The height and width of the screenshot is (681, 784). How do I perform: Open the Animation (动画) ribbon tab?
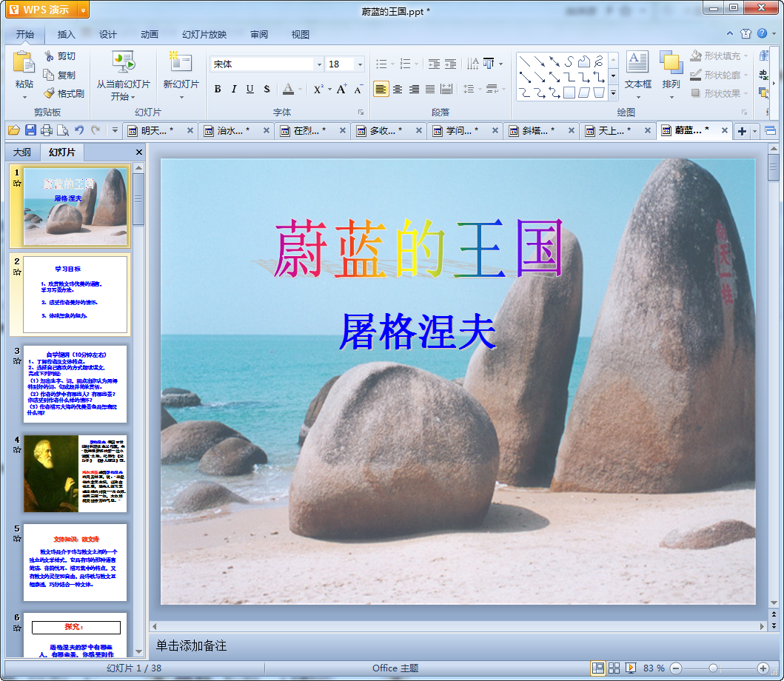pyautogui.click(x=149, y=34)
